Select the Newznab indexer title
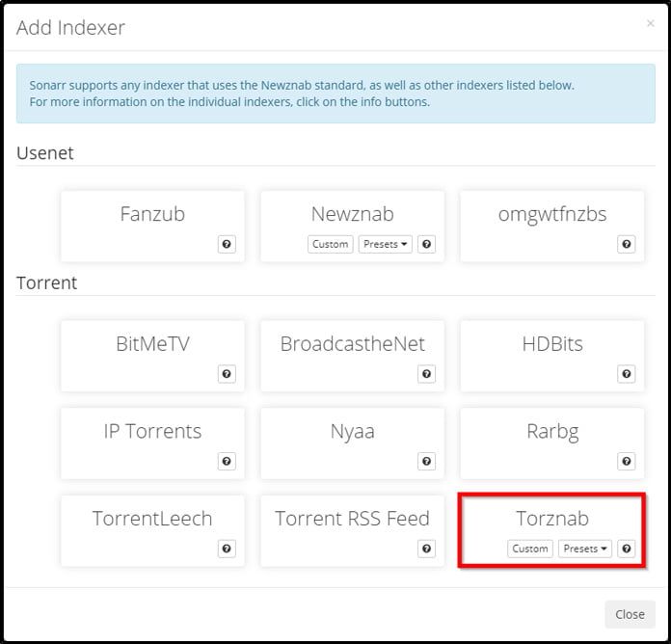Screen dimensions: 671x644 pyautogui.click(x=353, y=214)
